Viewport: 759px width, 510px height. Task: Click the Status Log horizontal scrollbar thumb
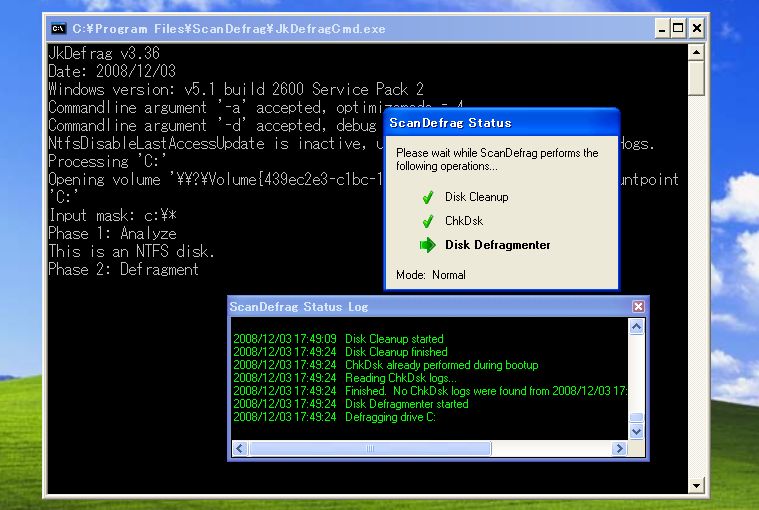370,449
